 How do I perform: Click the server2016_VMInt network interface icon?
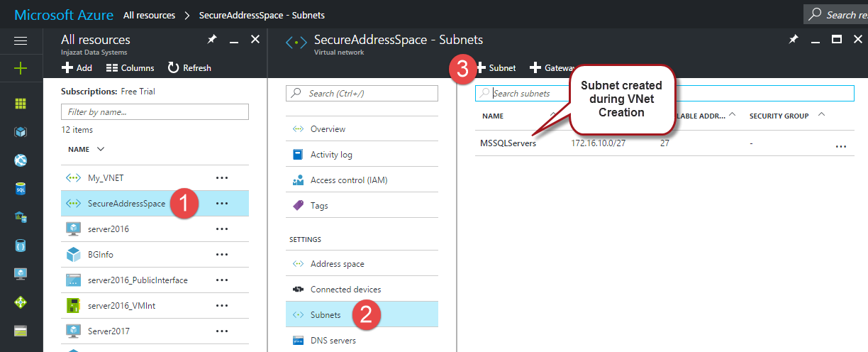[x=73, y=305]
